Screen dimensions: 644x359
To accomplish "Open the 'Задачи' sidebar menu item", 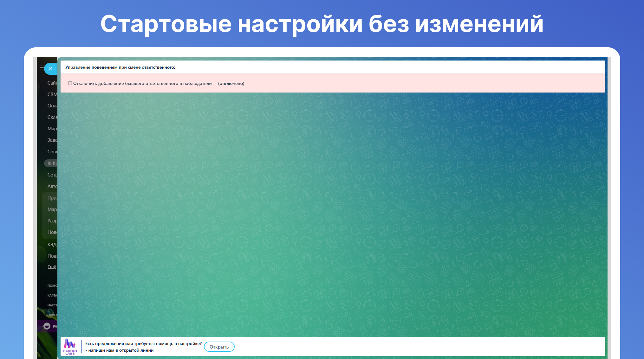I will coord(52,140).
